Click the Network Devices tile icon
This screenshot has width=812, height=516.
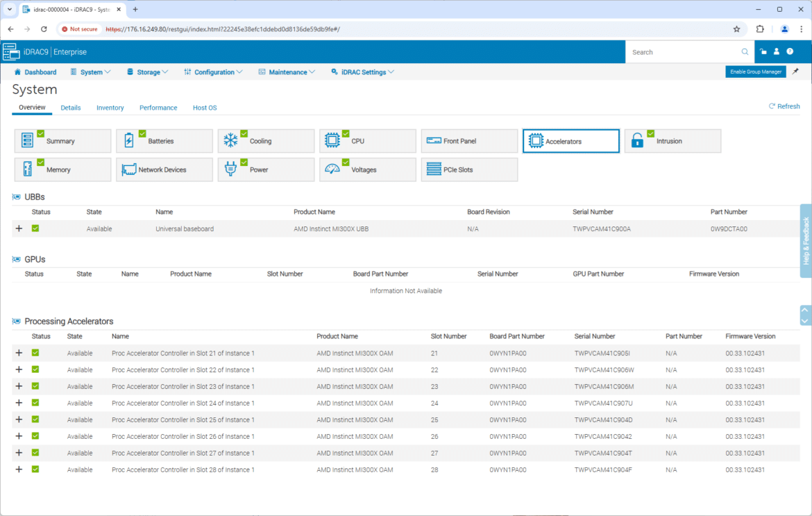(x=128, y=169)
